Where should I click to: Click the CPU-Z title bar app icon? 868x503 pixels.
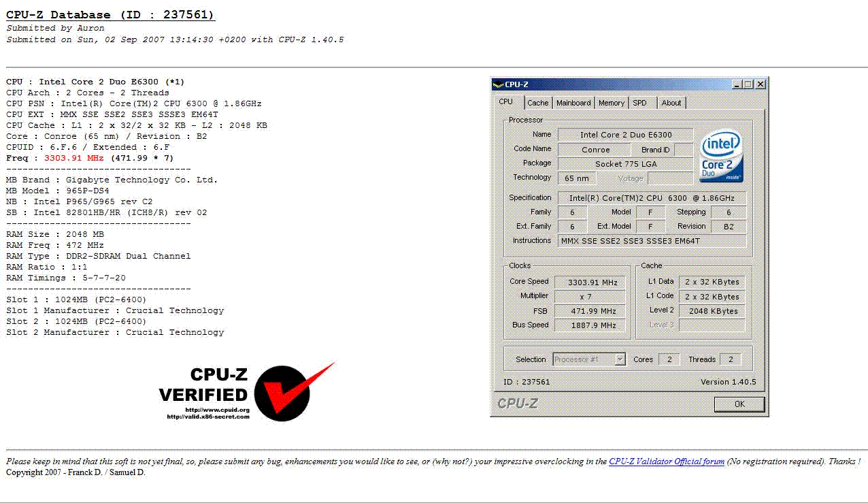point(498,84)
